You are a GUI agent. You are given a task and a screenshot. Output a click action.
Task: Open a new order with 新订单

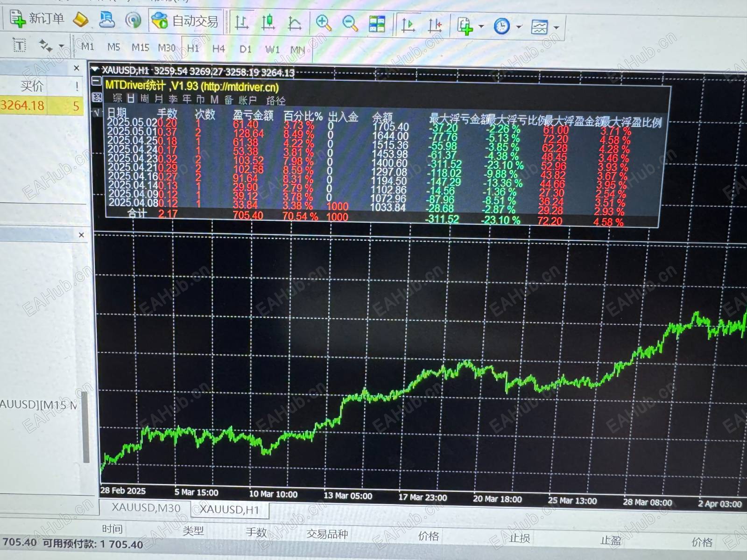[37, 19]
